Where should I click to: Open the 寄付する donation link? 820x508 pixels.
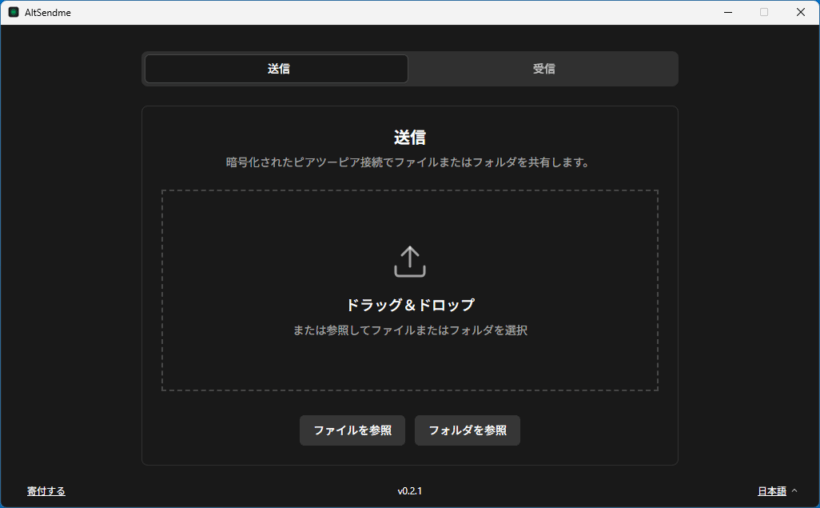point(46,491)
